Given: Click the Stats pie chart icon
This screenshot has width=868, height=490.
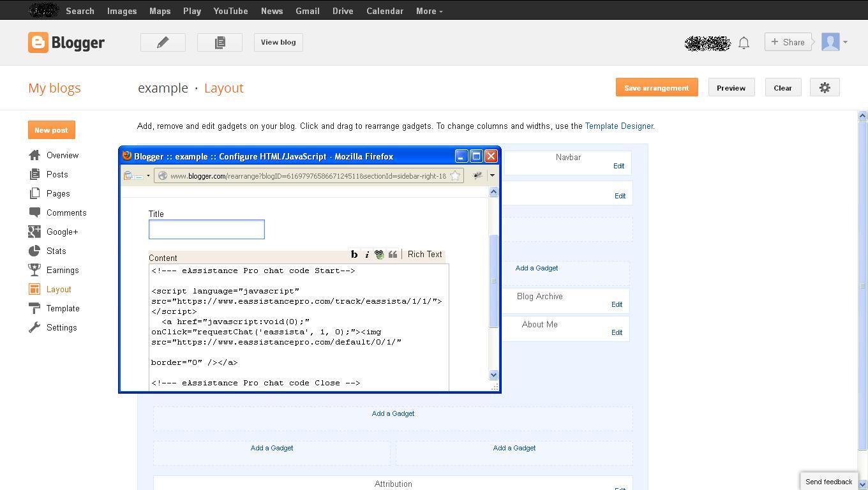Looking at the screenshot, I should tap(34, 251).
